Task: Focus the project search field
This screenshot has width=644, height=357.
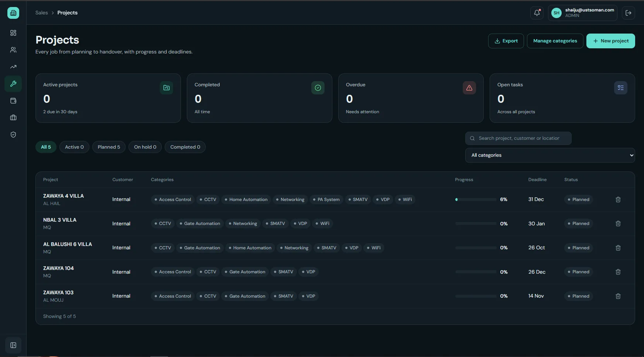Action: coord(518,138)
